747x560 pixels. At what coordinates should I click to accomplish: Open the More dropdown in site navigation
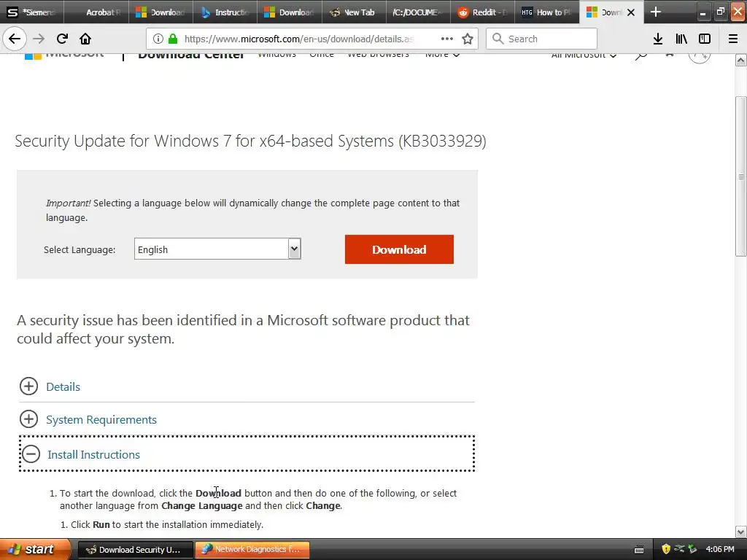click(443, 55)
